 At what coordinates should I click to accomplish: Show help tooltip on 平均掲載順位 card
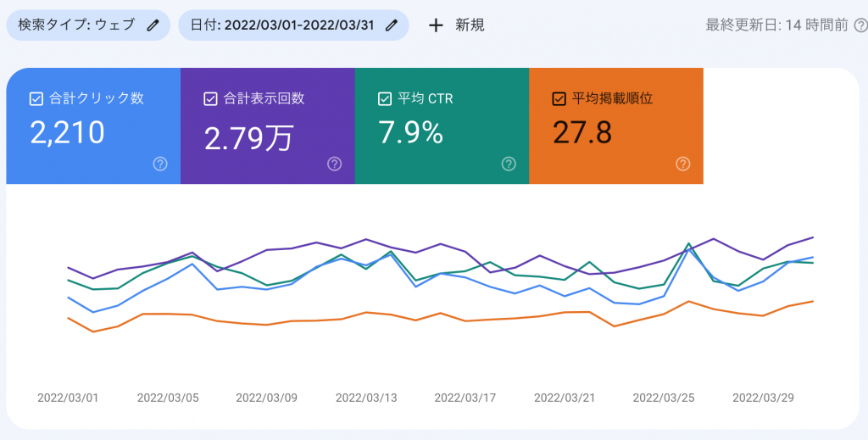(x=683, y=164)
